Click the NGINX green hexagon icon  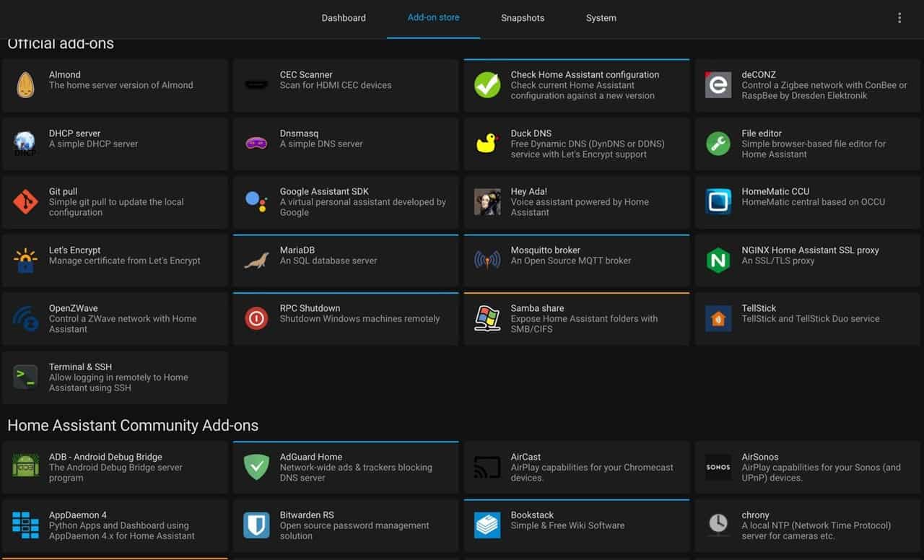(718, 261)
